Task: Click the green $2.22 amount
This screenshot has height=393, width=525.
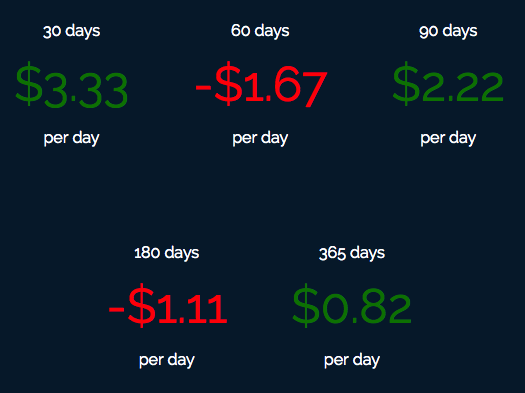Action: (448, 84)
